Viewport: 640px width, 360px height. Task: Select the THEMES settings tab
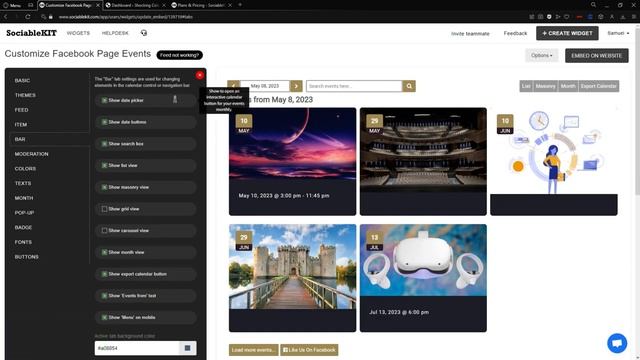coord(25,95)
